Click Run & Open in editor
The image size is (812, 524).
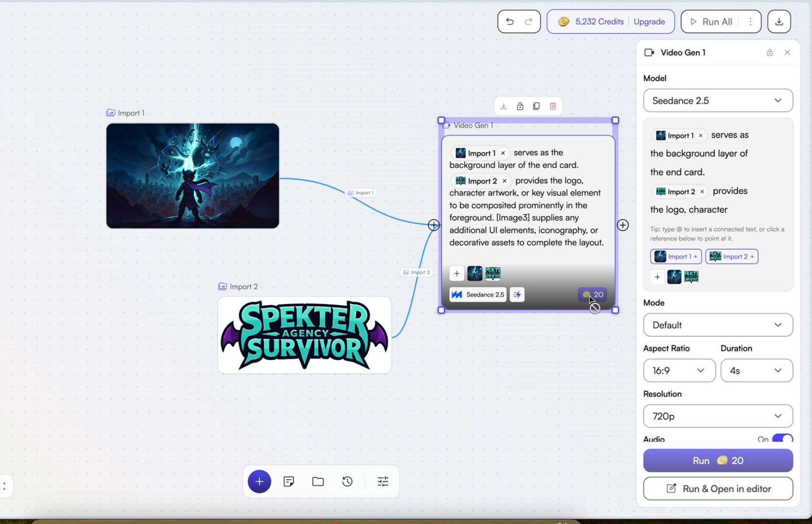click(x=718, y=489)
